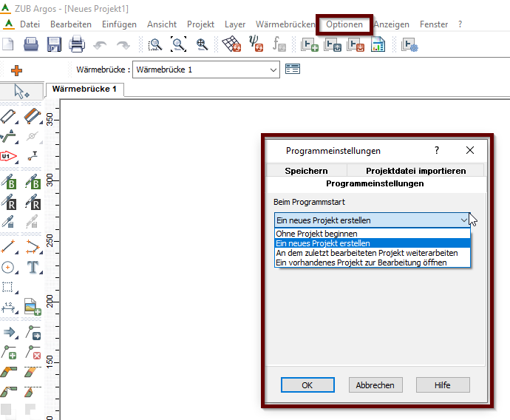The height and width of the screenshot is (420, 510).
Task: Click the insert image icon
Action: 32,305
